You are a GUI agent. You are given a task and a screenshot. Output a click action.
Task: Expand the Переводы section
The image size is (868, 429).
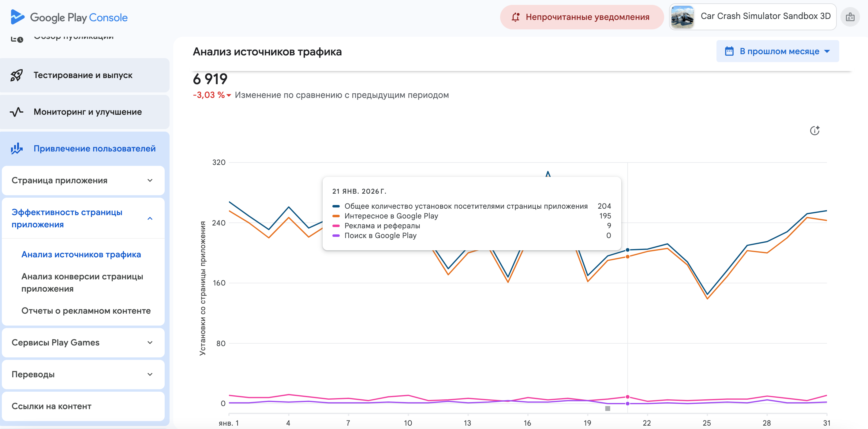pos(83,374)
